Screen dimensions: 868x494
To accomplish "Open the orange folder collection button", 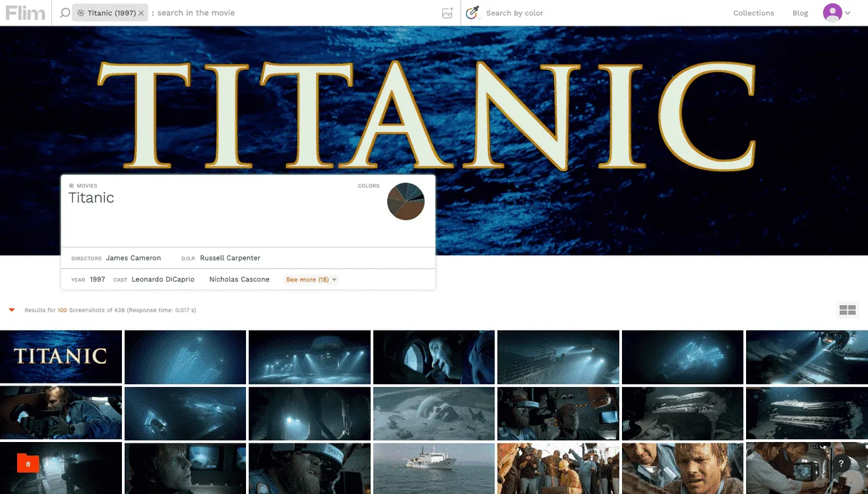I will [x=28, y=463].
